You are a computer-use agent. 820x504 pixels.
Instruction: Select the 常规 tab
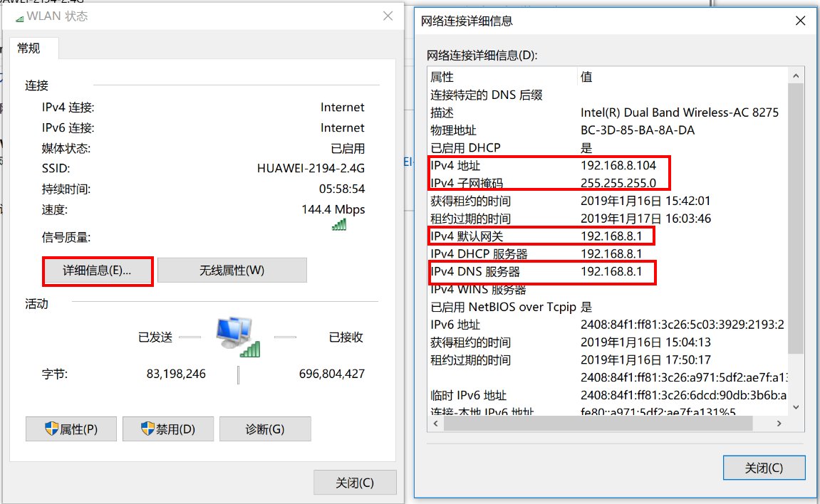(29, 48)
